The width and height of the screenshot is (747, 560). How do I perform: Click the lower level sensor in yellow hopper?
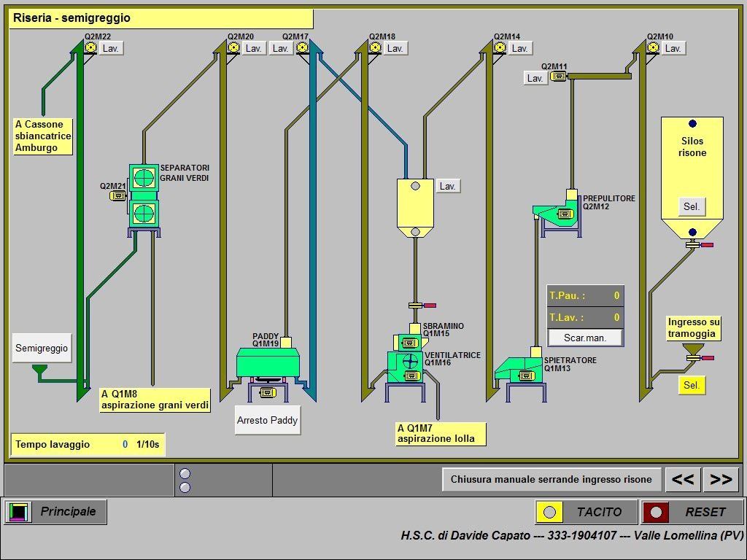pos(415,232)
